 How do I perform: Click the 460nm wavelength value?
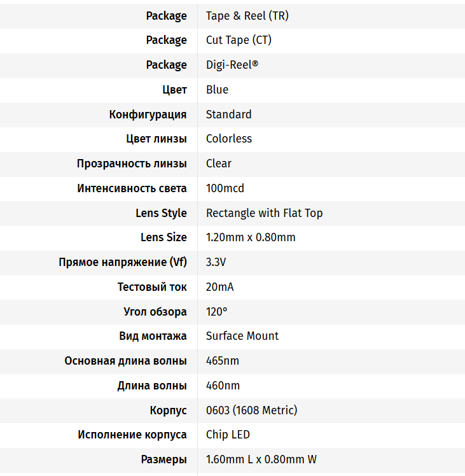(223, 386)
